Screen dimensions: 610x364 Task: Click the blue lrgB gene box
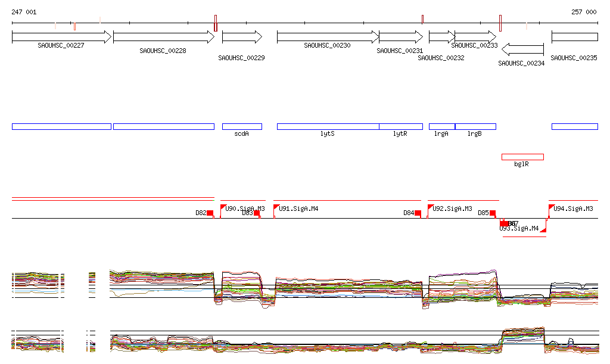click(x=475, y=126)
